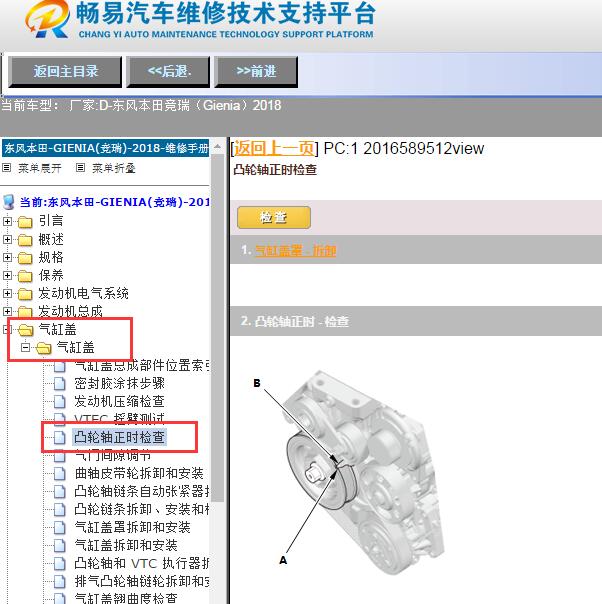Click the tree panel scrollbar thumb
This screenshot has height=604, width=602.
click(218, 327)
